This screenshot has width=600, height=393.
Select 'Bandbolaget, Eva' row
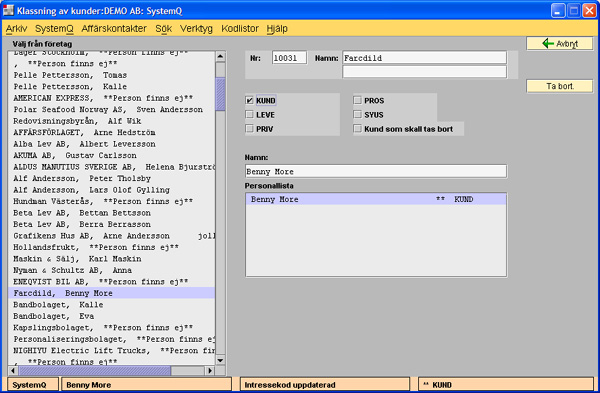coord(112,316)
